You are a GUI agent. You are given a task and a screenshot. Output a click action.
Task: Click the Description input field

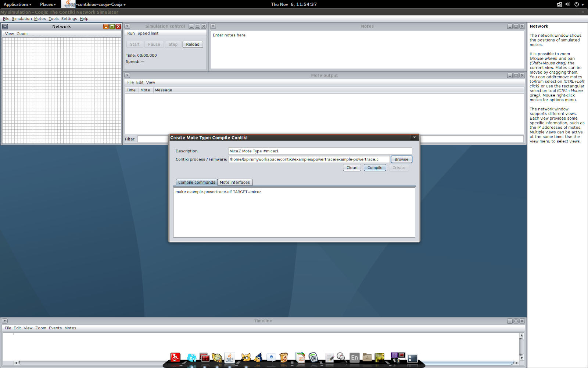[320, 151]
